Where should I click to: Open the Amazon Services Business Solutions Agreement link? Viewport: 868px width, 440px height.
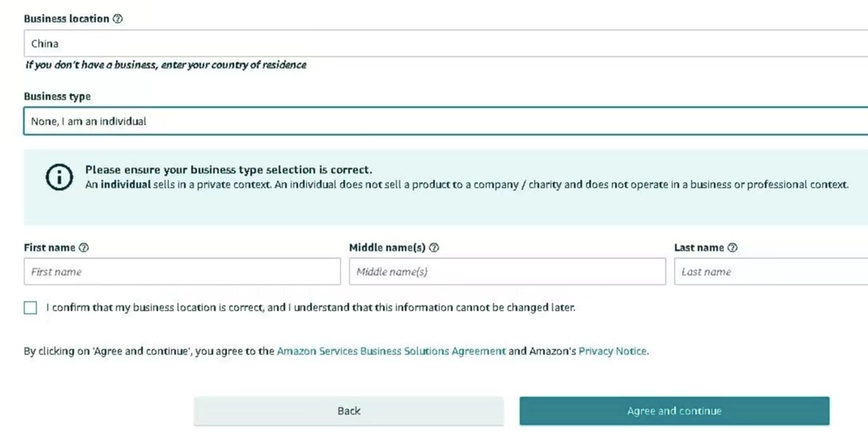coord(392,352)
